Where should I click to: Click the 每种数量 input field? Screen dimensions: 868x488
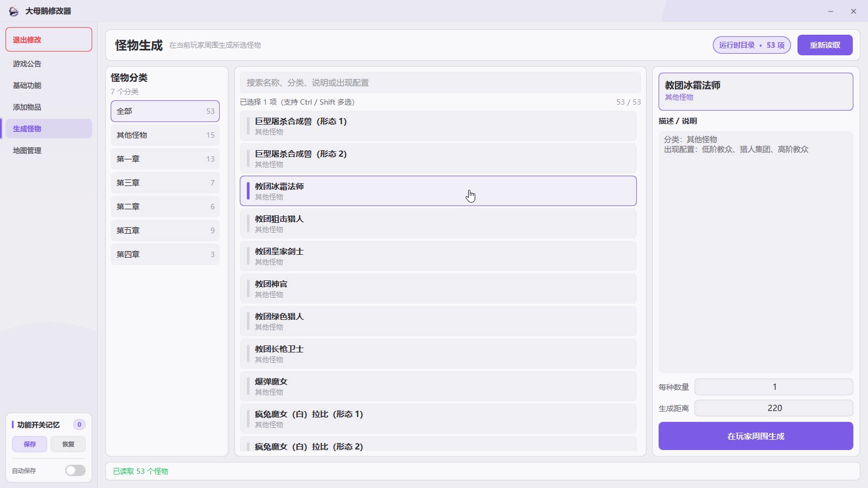[x=774, y=387]
